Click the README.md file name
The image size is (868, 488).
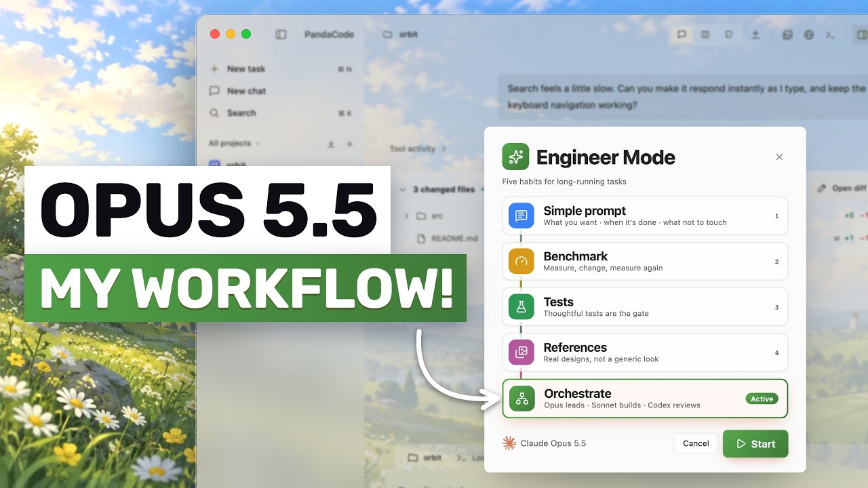coord(454,239)
